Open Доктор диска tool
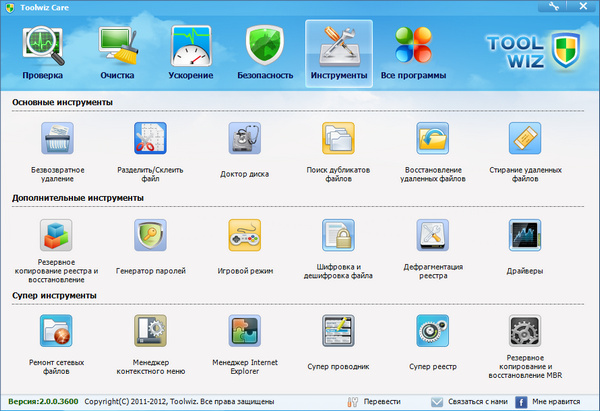The width and height of the screenshot is (600, 411). point(245,140)
